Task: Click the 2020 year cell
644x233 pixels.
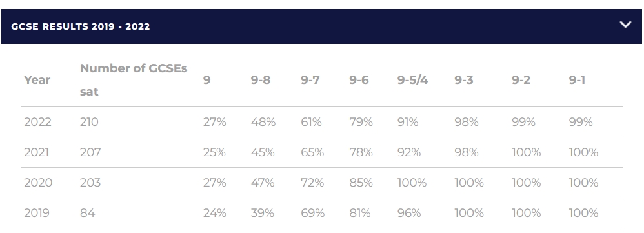Action: tap(38, 183)
